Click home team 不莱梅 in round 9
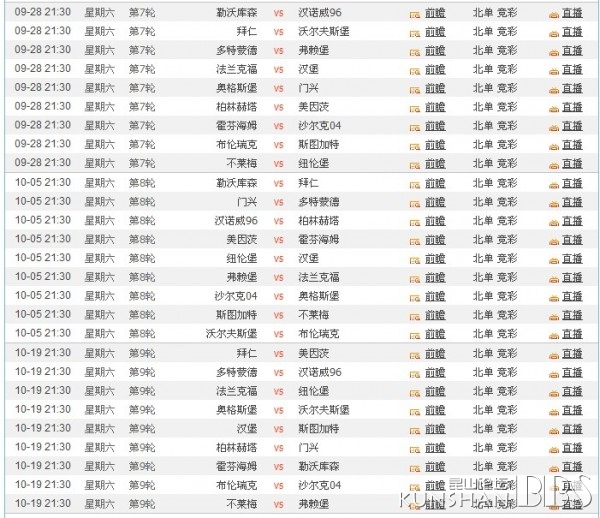This screenshot has width=600, height=518. [242, 504]
